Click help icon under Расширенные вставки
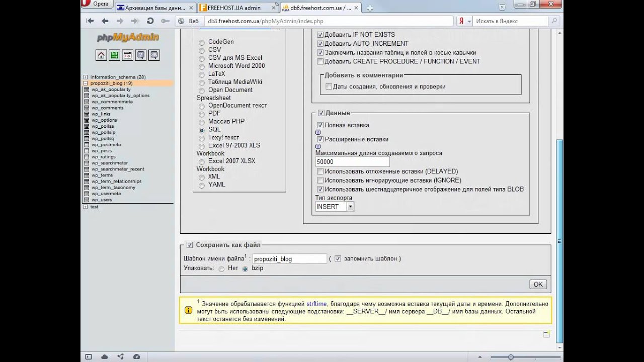Screen dimensions: 644x362 (x=318, y=146)
